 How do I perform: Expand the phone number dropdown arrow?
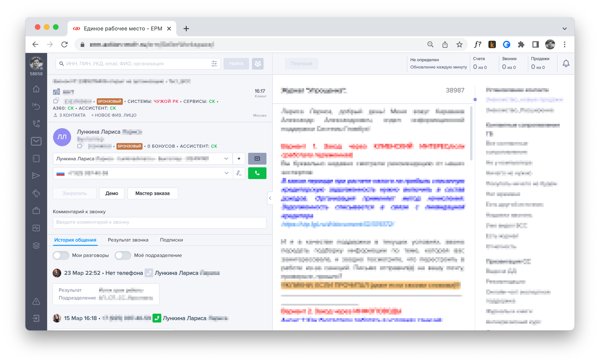(x=226, y=173)
